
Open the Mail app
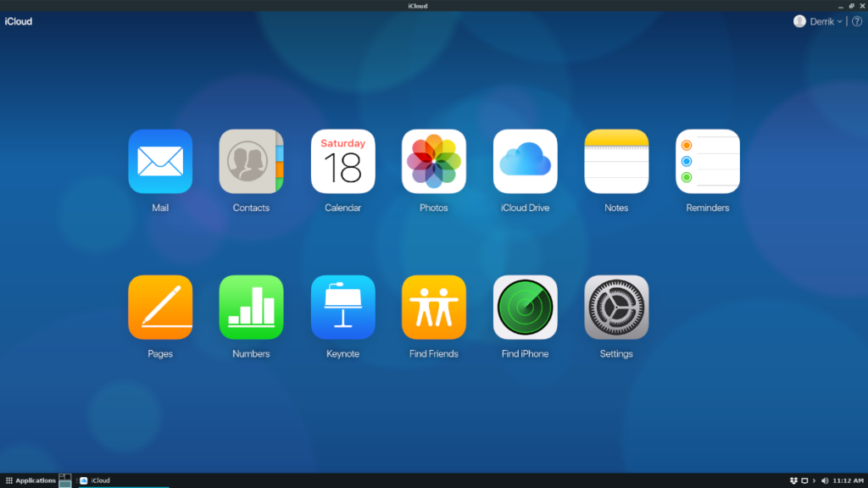point(160,161)
